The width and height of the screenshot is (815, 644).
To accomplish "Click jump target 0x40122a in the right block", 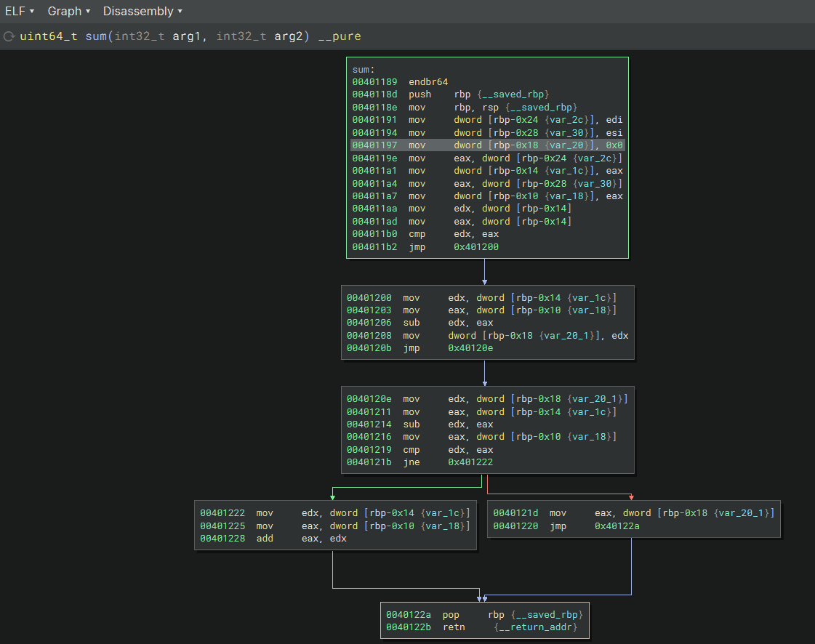I will (614, 526).
